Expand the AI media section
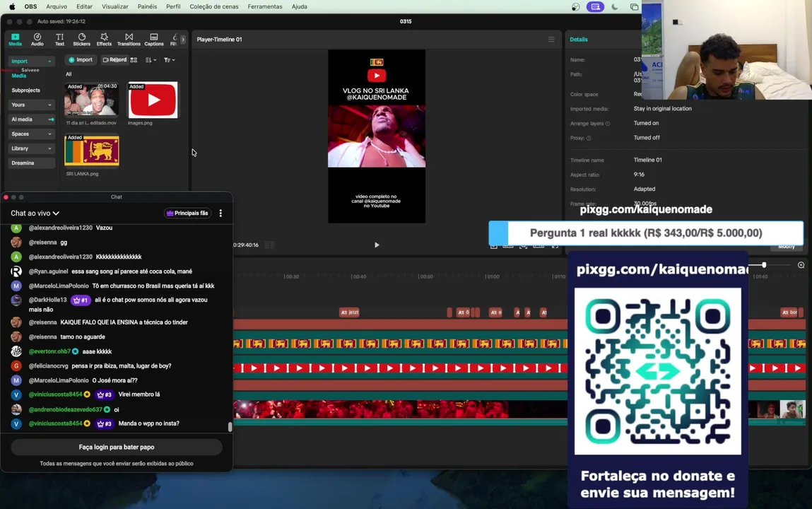This screenshot has height=509, width=812. [x=31, y=119]
